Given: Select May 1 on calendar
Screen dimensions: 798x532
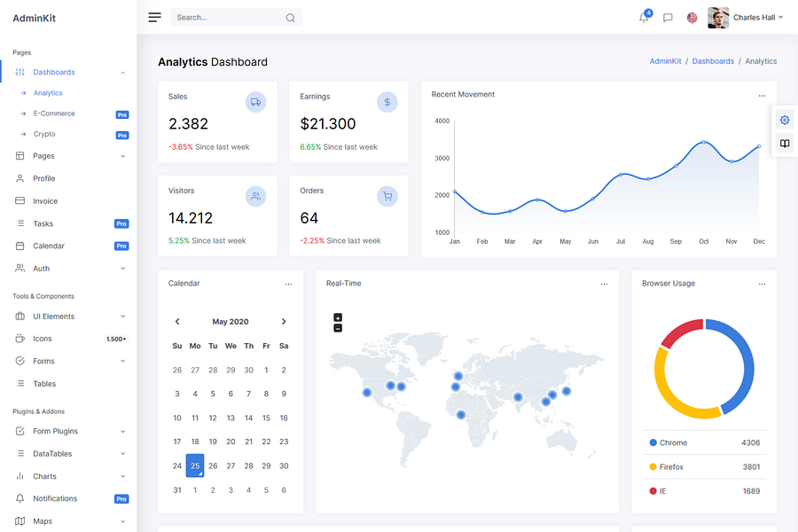Looking at the screenshot, I should tap(266, 370).
